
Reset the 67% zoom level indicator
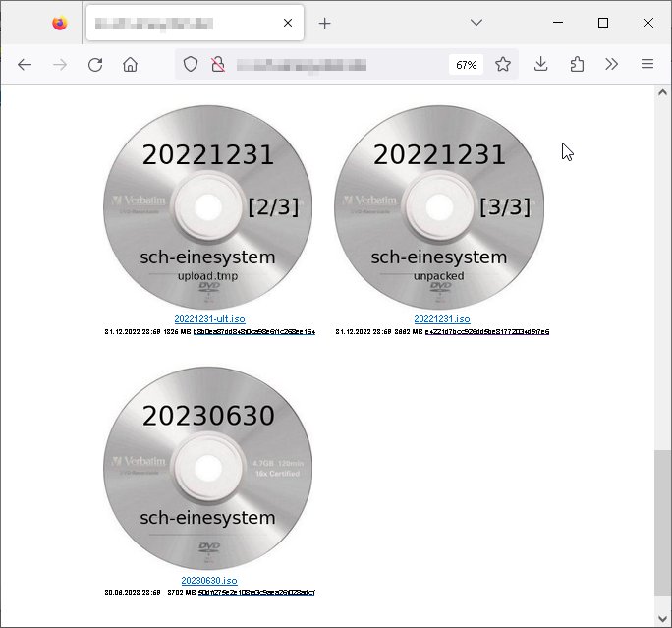coord(466,65)
